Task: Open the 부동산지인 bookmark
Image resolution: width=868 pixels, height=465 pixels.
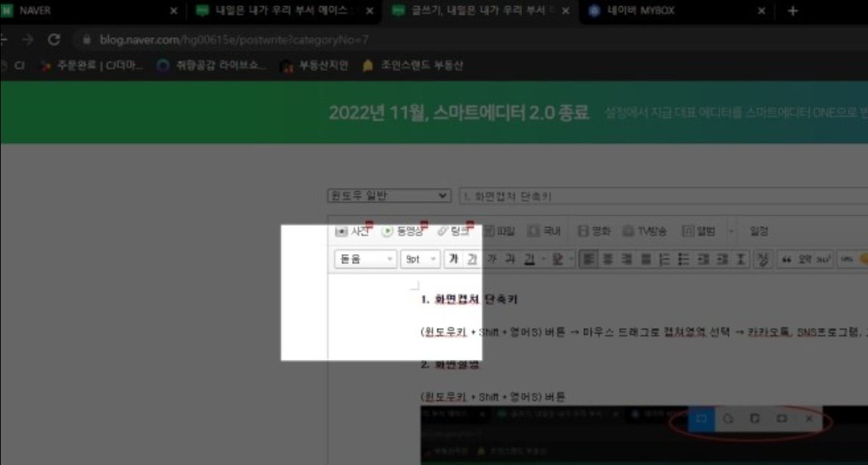Action: 315,66
